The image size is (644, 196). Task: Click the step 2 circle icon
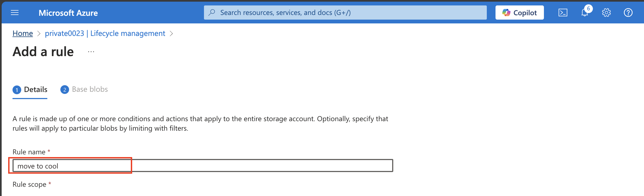click(65, 90)
